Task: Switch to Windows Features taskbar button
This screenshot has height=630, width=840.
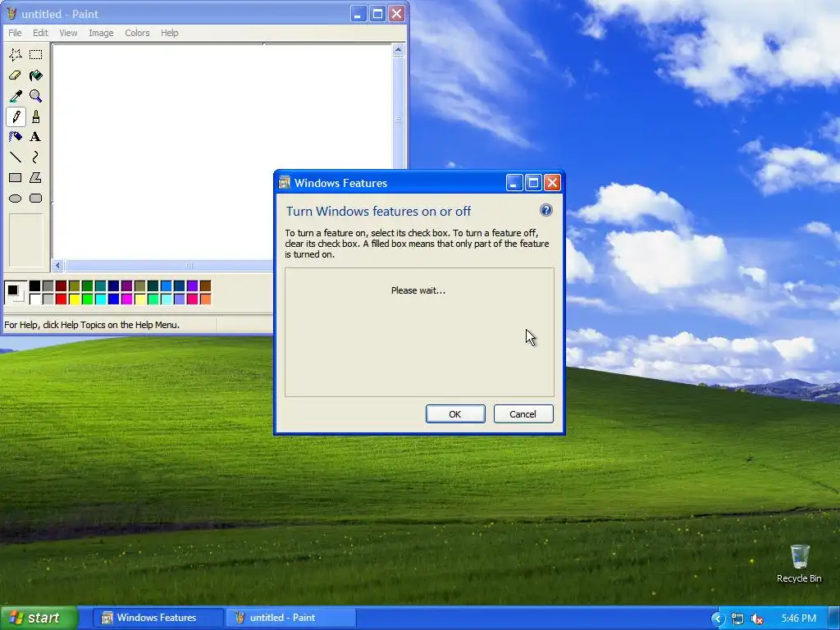Action: pyautogui.click(x=157, y=618)
